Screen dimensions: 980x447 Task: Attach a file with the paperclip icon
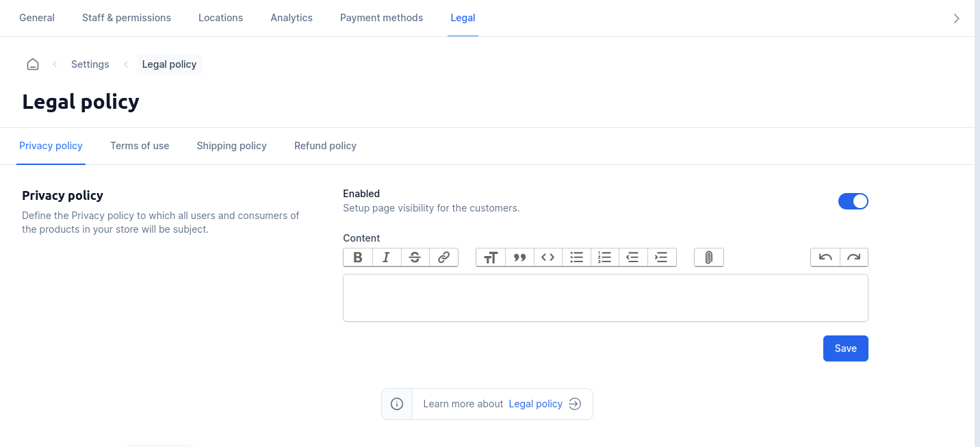[x=709, y=257]
